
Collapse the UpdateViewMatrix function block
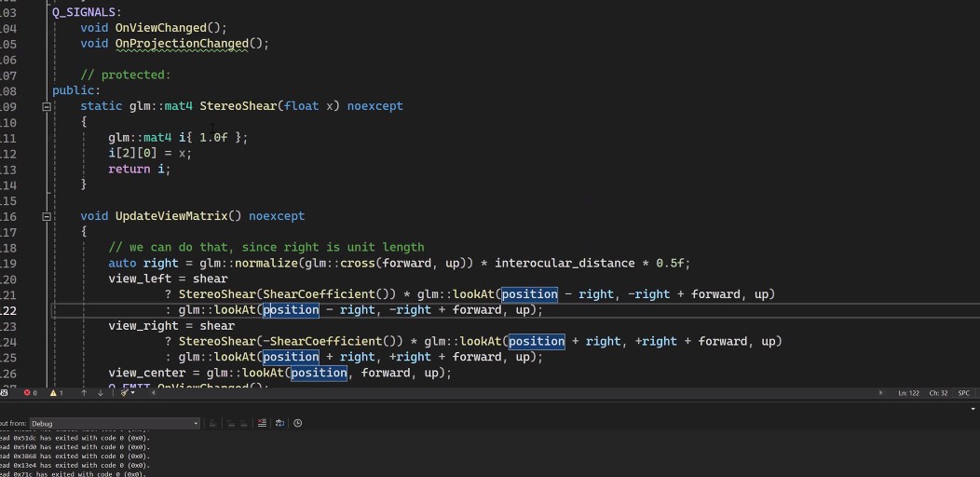46,216
